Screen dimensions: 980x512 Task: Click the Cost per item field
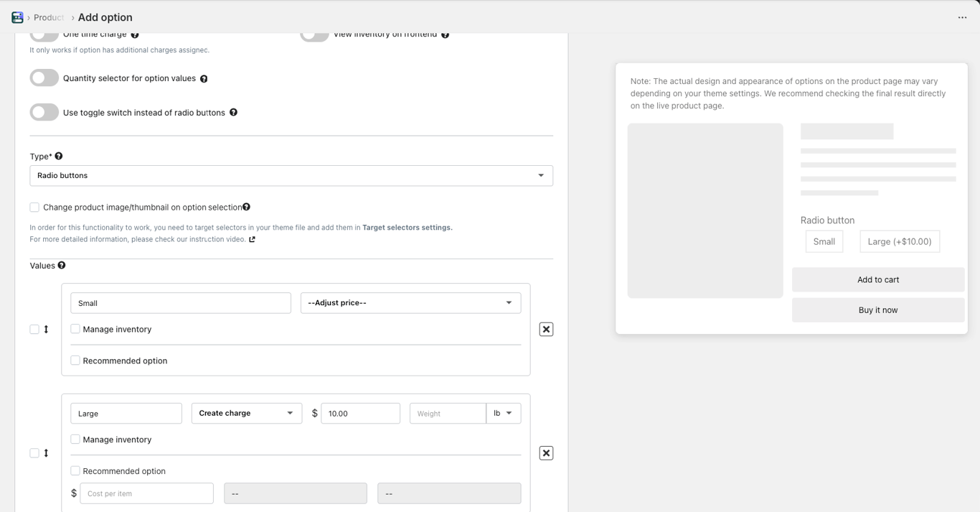coord(146,493)
